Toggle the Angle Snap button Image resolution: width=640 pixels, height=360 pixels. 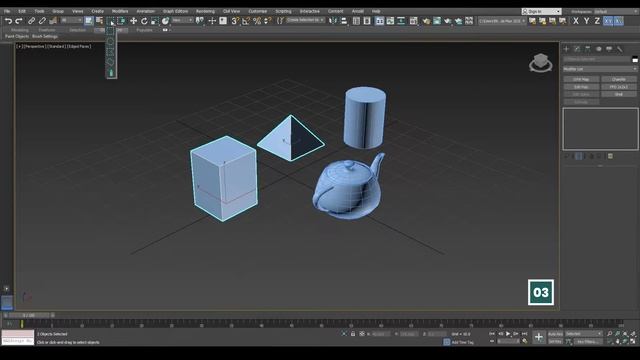246,21
